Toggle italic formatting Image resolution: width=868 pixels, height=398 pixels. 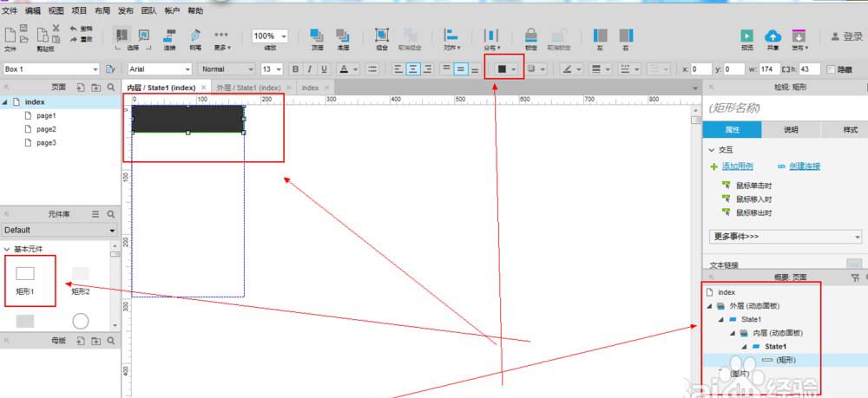click(x=310, y=69)
